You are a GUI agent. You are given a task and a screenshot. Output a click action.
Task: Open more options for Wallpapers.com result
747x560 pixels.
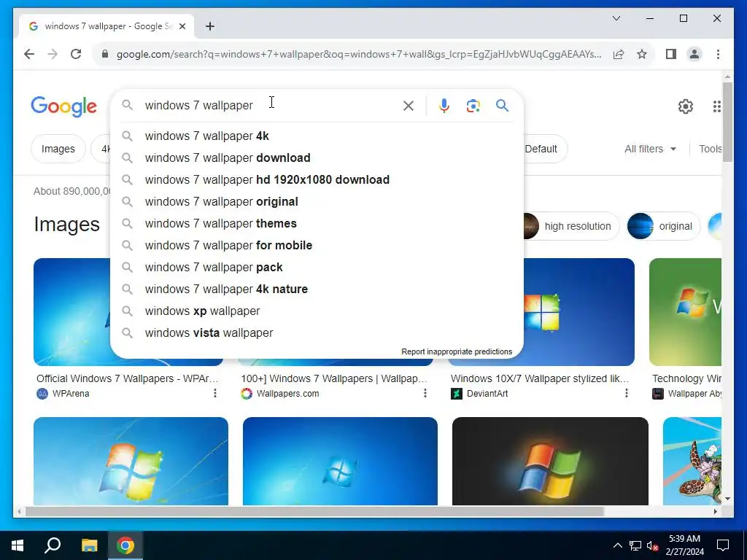pos(425,393)
